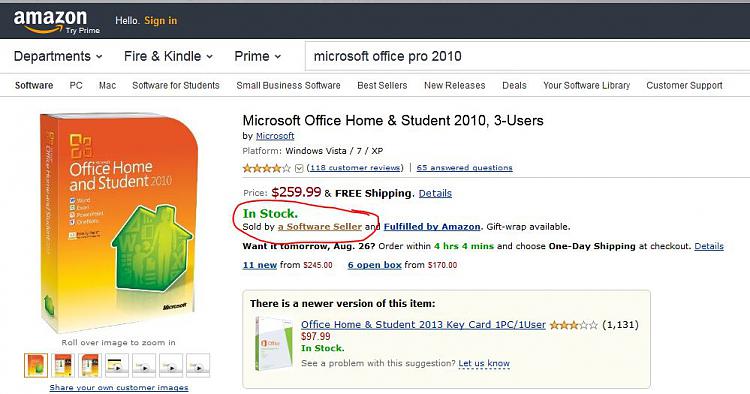
Task: Click the search field with microsoft office pro 2010
Action: [527, 56]
